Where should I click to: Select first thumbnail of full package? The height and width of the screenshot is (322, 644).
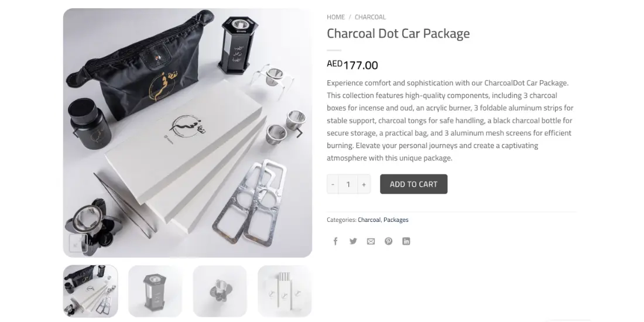[x=90, y=291]
